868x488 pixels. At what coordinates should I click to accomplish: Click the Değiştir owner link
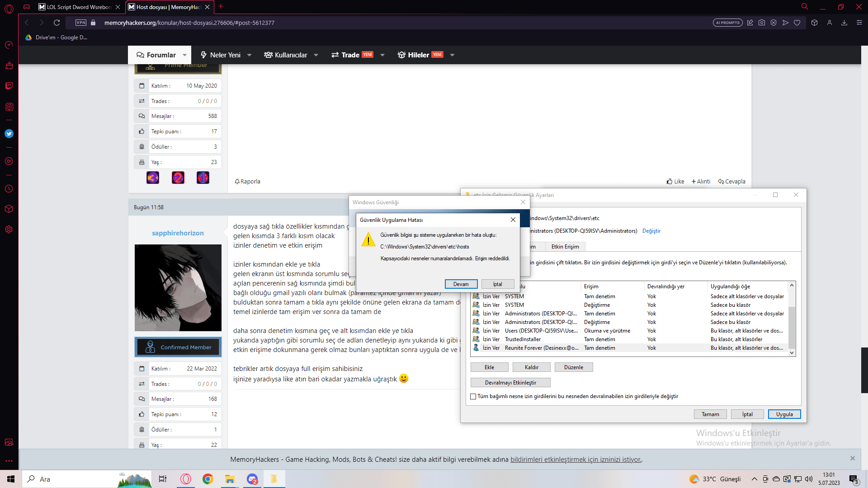coord(651,231)
